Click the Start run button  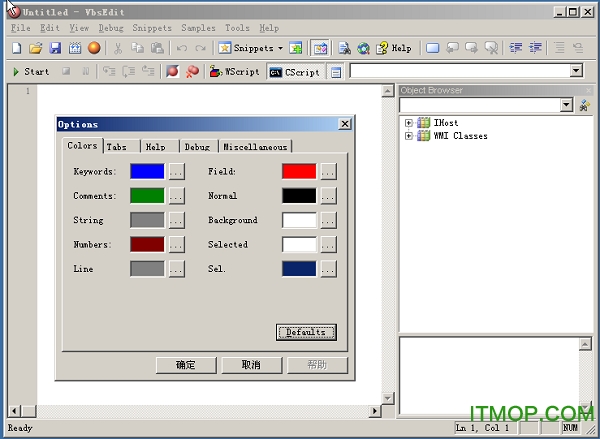(31, 72)
